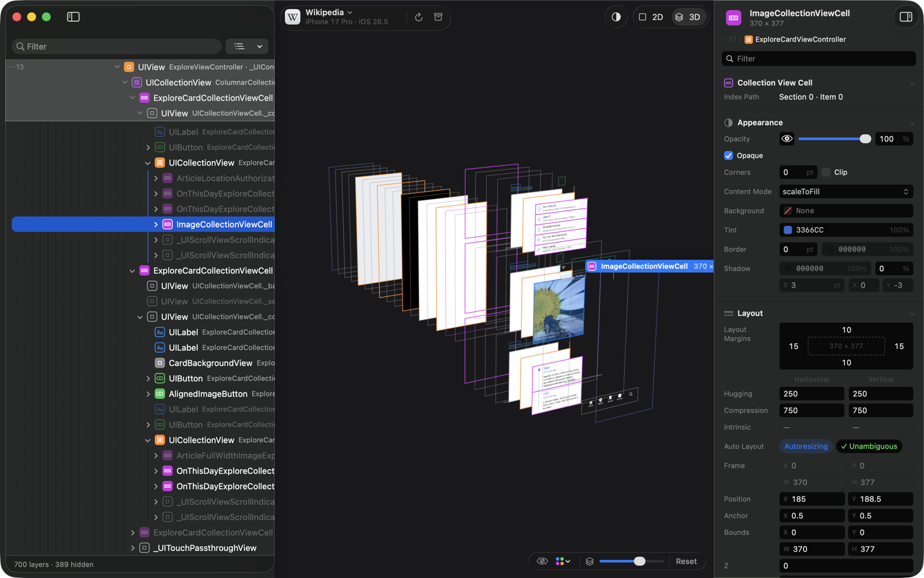Viewport: 924px width, 578px height.
Task: Open the Content Mode scaleToFill dropdown
Action: click(x=846, y=191)
